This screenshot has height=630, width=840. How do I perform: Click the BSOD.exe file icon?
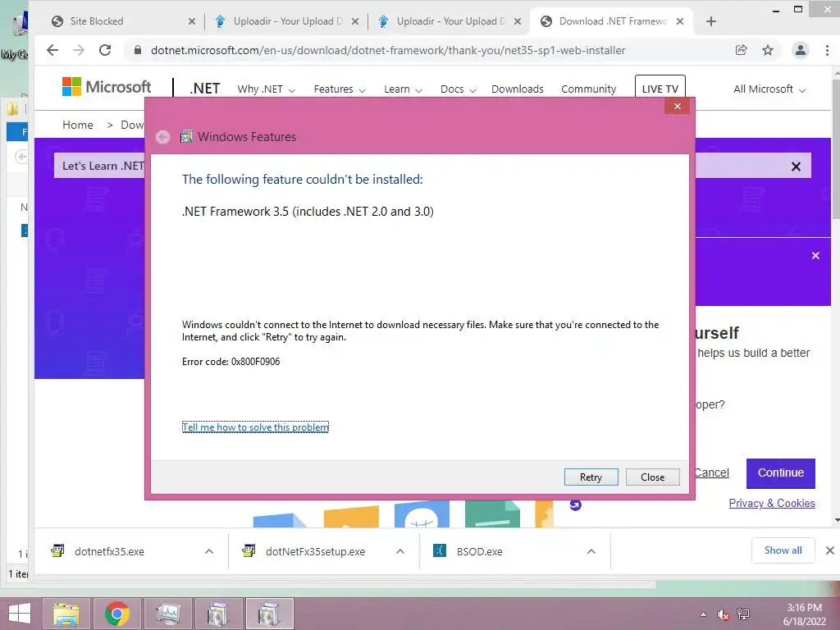[x=440, y=550]
